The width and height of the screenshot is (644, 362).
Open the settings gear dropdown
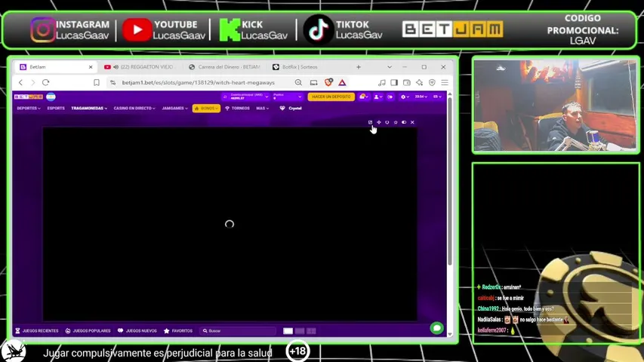coord(405,97)
